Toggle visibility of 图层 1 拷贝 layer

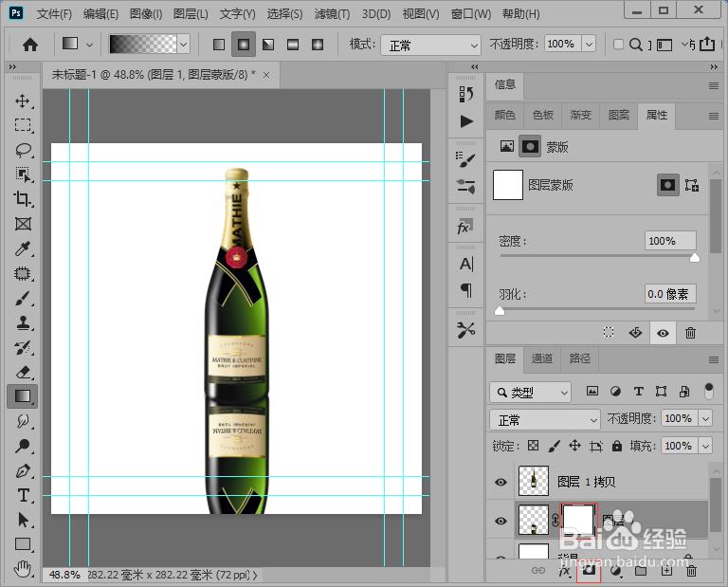pyautogui.click(x=500, y=482)
